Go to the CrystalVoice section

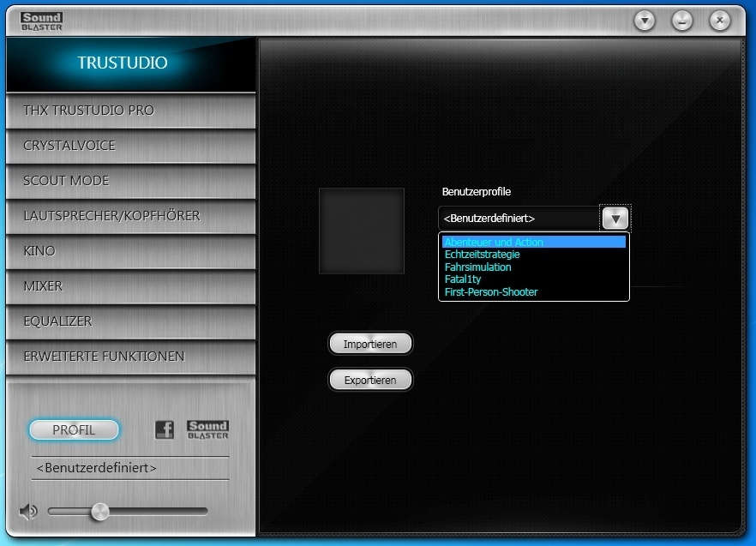tap(130, 146)
